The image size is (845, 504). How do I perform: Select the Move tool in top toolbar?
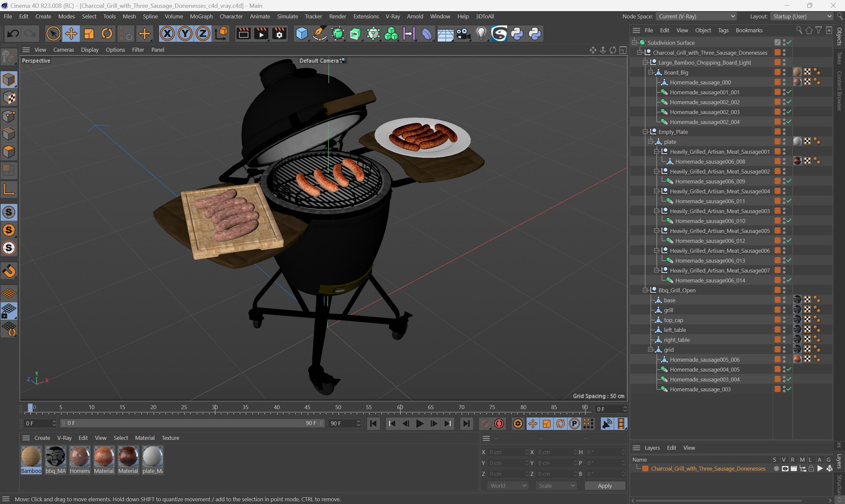tap(71, 34)
